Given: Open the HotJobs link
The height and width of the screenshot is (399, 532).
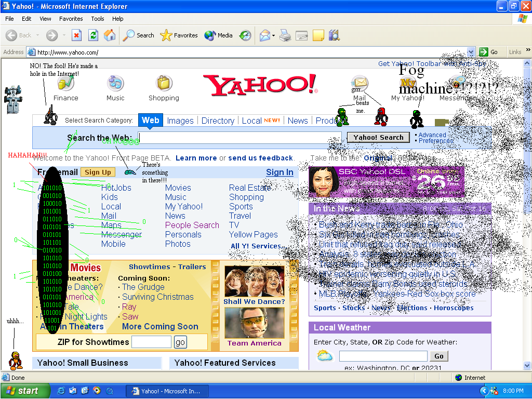Looking at the screenshot, I should click(116, 188).
